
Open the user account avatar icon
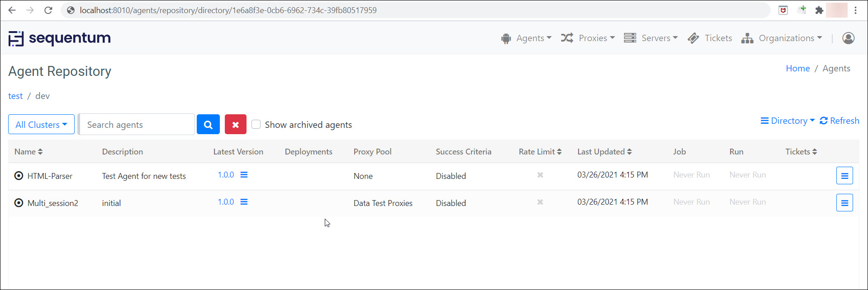tap(849, 38)
